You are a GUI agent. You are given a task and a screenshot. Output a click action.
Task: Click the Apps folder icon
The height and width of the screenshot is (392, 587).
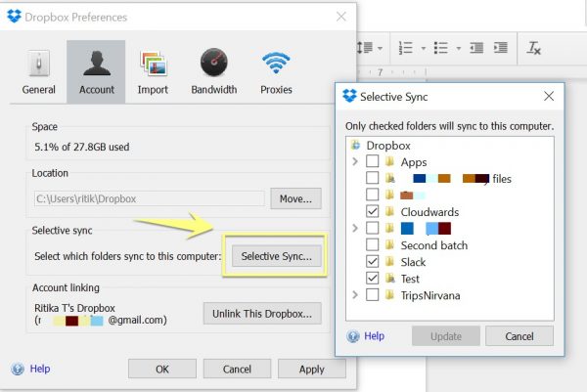coord(389,161)
